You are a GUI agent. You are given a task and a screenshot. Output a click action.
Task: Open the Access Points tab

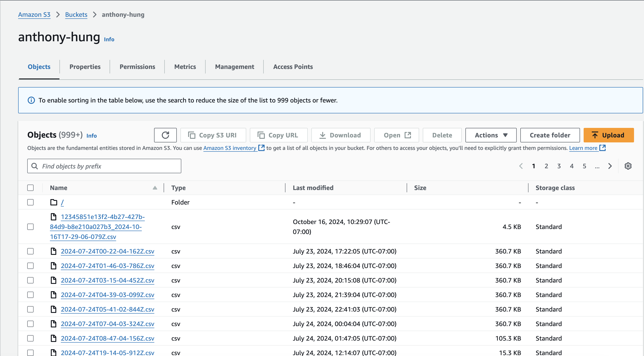[x=293, y=67]
